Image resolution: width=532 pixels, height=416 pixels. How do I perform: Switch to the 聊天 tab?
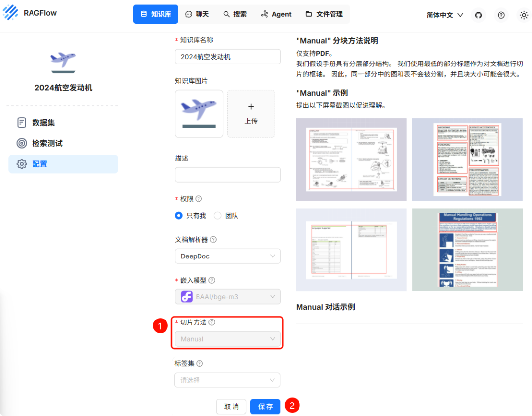point(197,14)
